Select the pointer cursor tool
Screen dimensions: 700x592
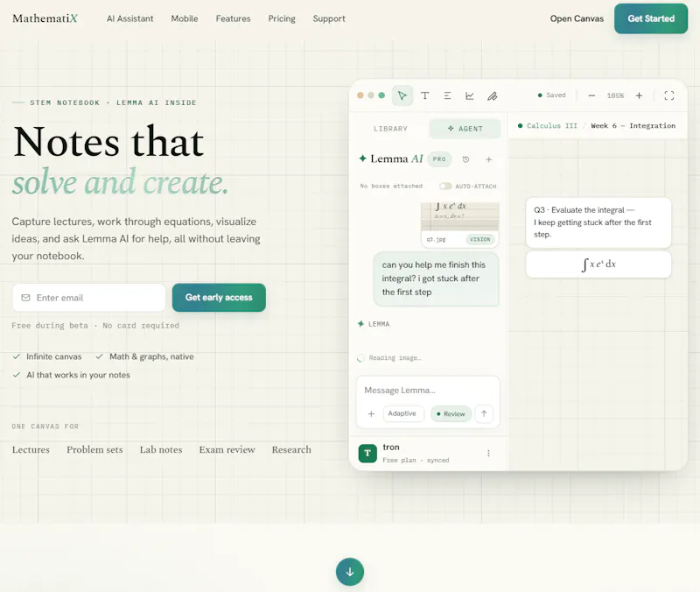[402, 95]
